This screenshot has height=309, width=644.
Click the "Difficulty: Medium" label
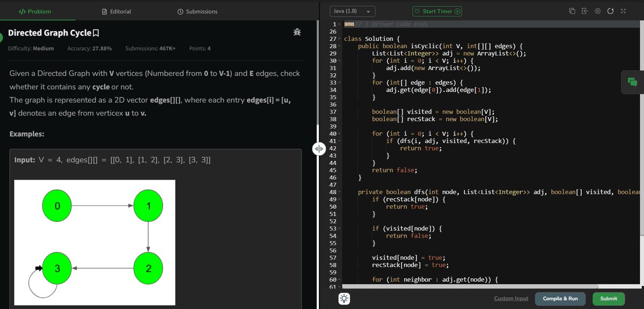coord(31,48)
